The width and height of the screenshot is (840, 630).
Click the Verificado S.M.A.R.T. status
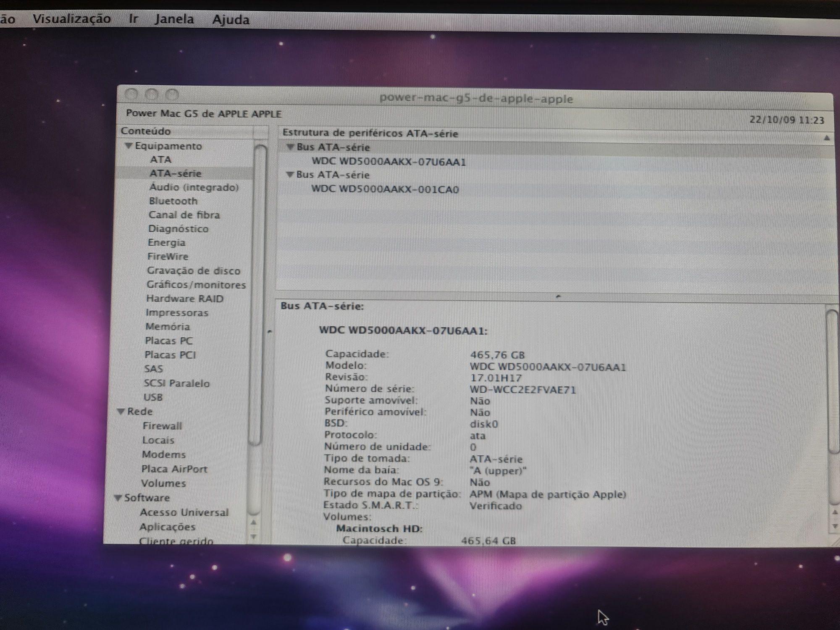point(496,506)
